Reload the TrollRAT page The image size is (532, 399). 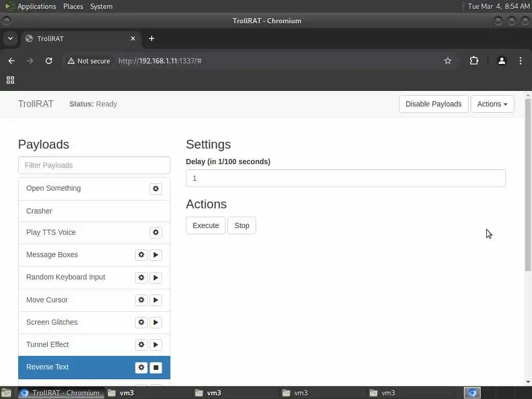pyautogui.click(x=49, y=61)
